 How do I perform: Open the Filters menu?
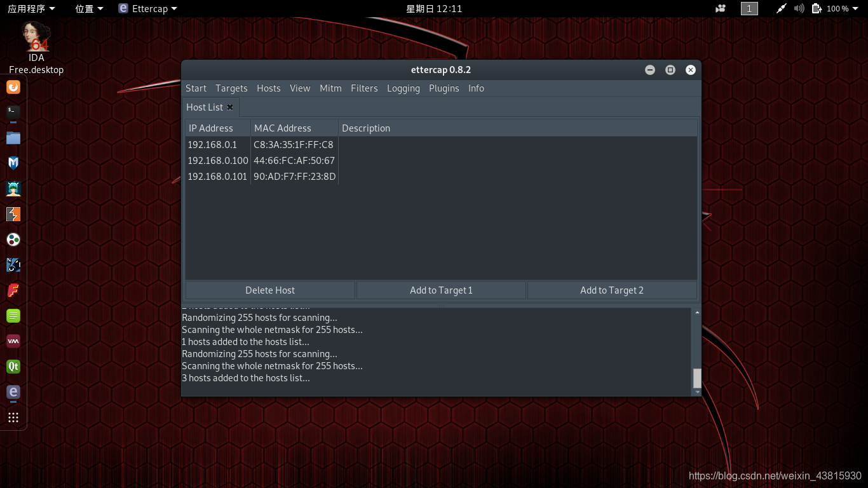coord(364,88)
